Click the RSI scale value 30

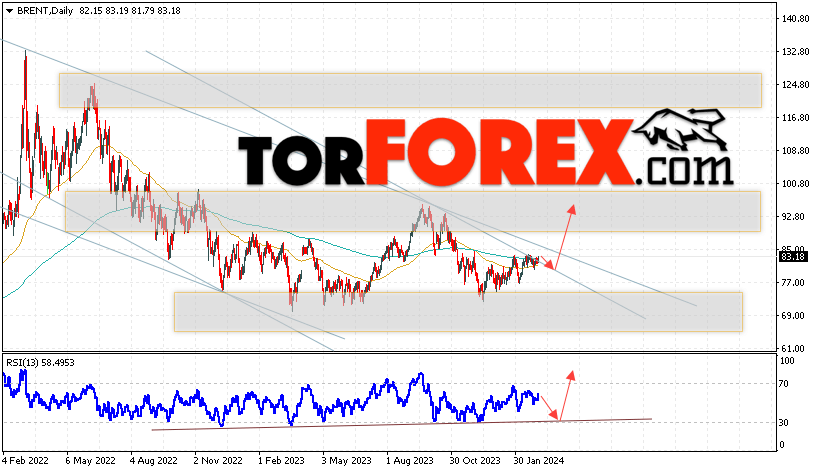click(x=784, y=423)
